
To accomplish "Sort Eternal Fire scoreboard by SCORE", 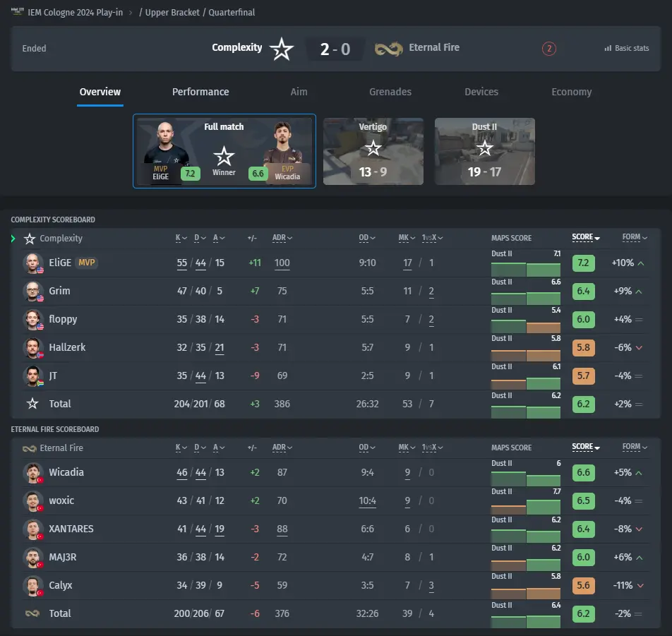I will 586,447.
